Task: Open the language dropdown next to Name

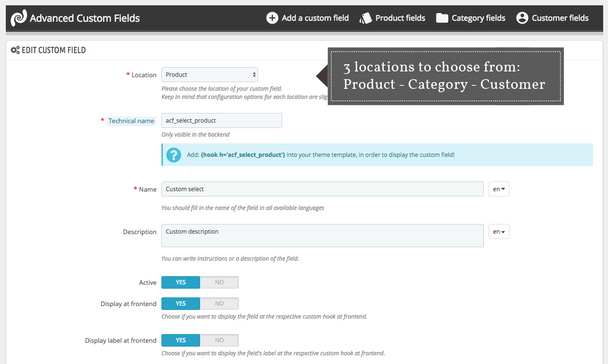Action: coord(498,189)
